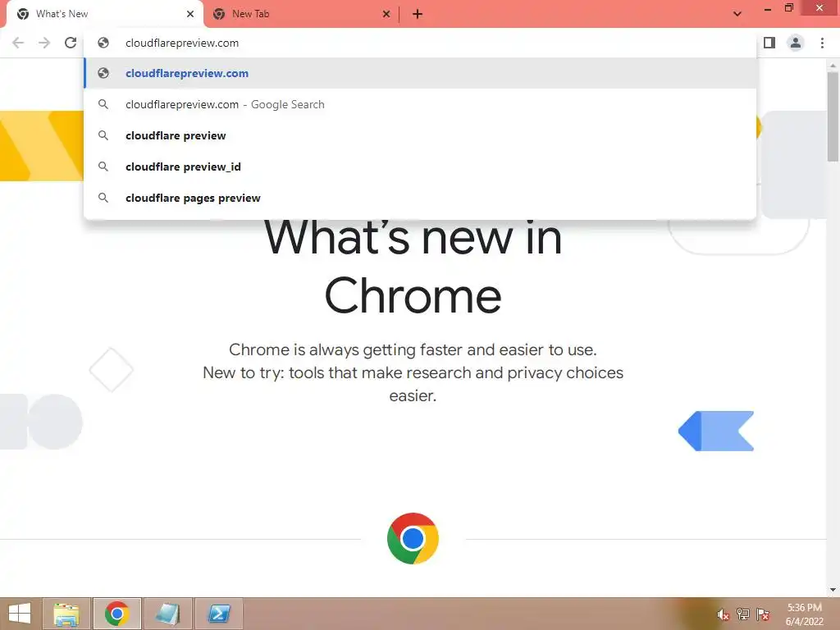The image size is (840, 630).
Task: Click the globe icon in the address bar
Action: pyautogui.click(x=103, y=43)
